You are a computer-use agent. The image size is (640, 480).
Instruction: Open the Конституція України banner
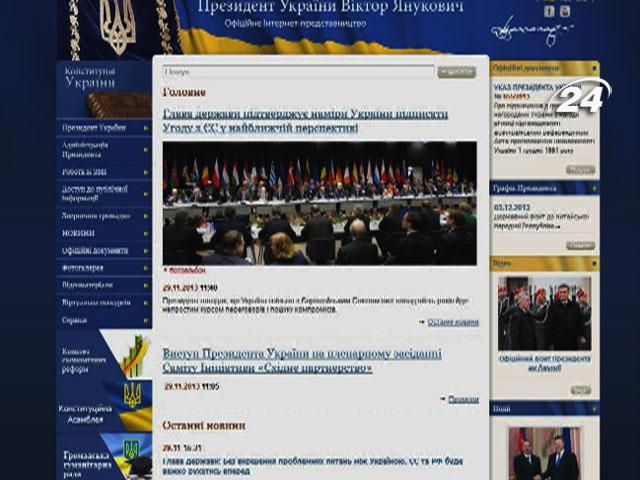(104, 89)
